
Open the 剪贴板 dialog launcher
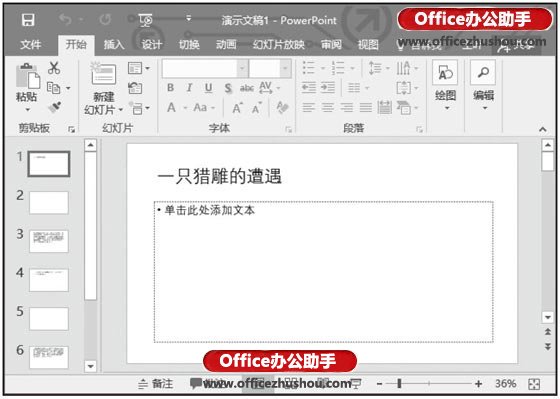pos(71,129)
